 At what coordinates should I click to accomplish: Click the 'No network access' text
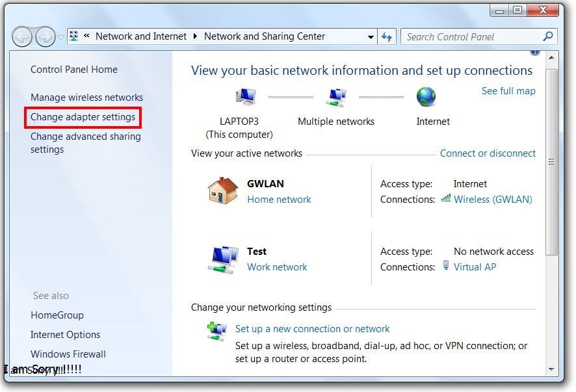point(493,252)
